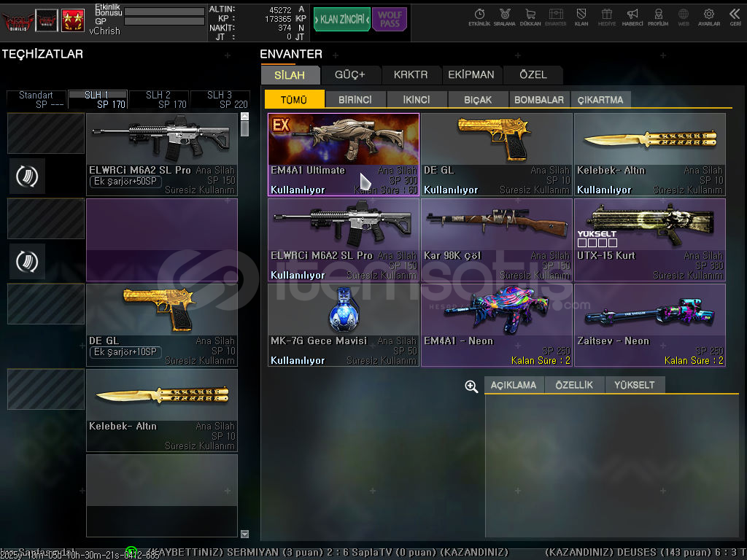Select the TÜMÜ weapon filter

(x=294, y=99)
